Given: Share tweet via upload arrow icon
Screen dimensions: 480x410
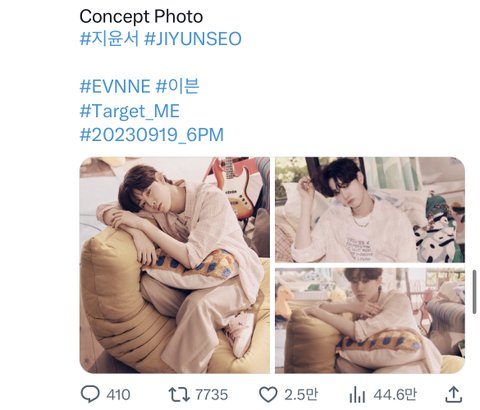Looking at the screenshot, I should click(x=454, y=394).
